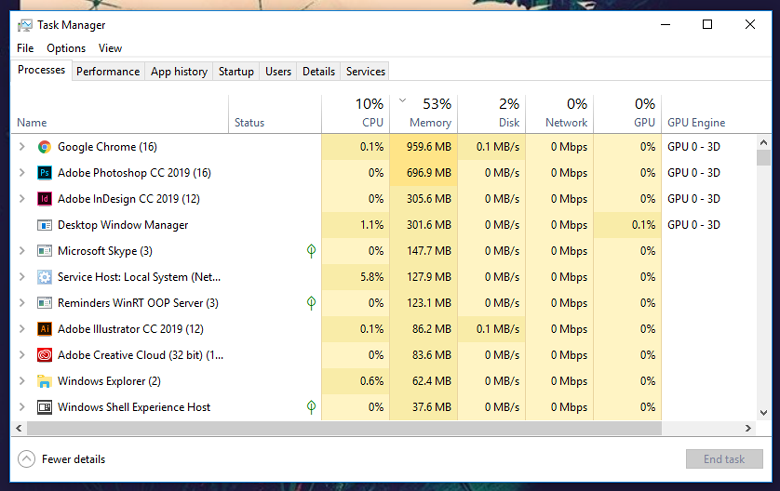Viewport: 780px width, 491px height.
Task: Select the Processes tab
Action: click(41, 70)
